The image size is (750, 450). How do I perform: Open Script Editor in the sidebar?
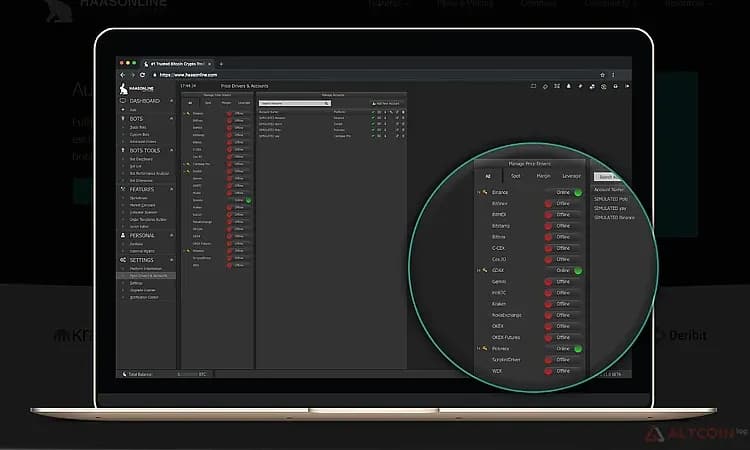pos(139,227)
